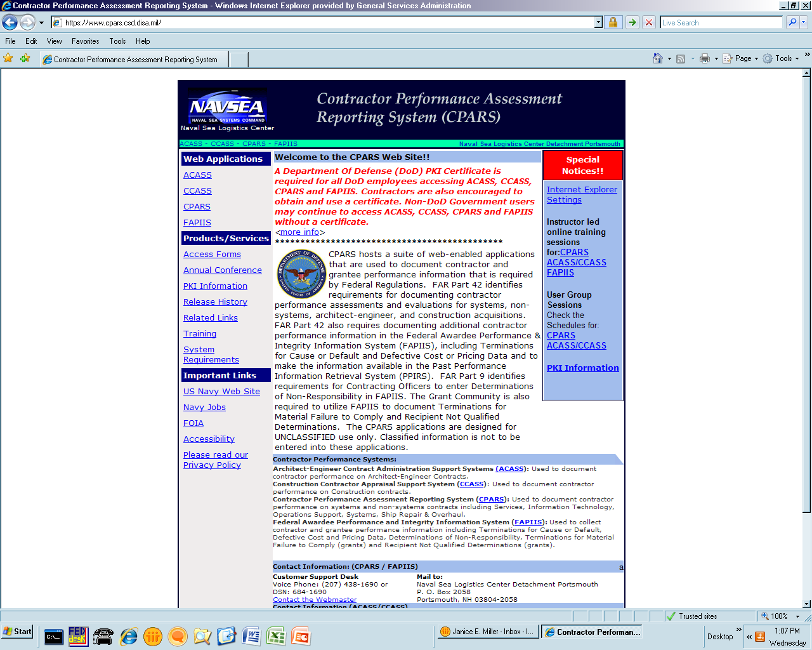Open the Help menu
The image size is (812, 650).
pos(143,41)
